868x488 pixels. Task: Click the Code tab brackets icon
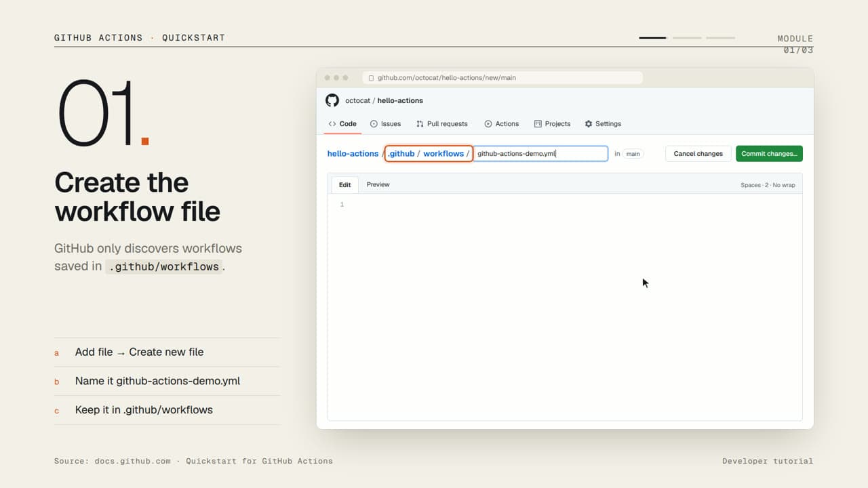[x=332, y=124]
